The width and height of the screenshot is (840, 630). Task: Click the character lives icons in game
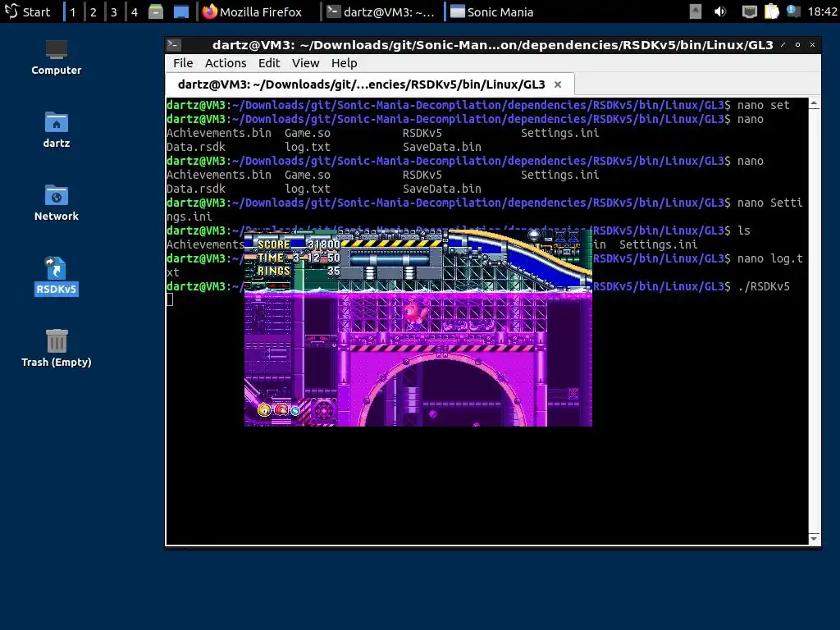[279, 410]
